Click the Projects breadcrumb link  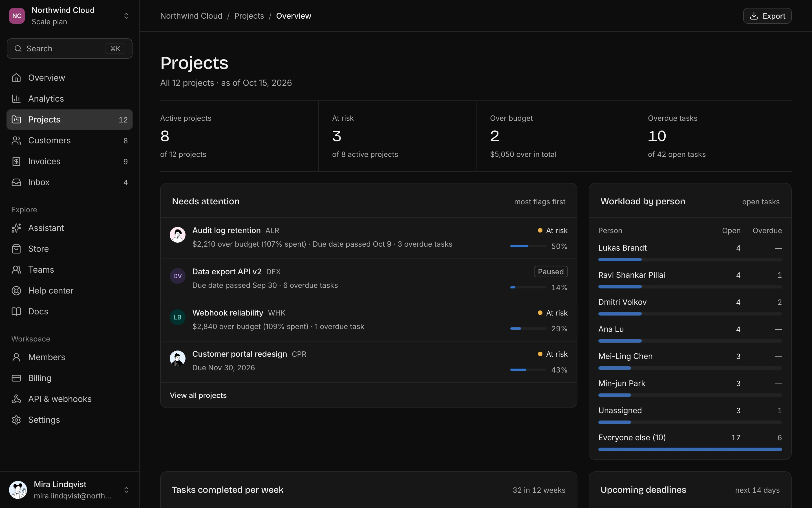click(x=249, y=16)
